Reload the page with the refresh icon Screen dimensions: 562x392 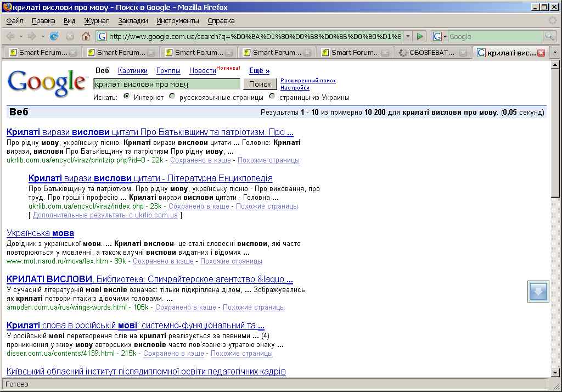tap(54, 36)
